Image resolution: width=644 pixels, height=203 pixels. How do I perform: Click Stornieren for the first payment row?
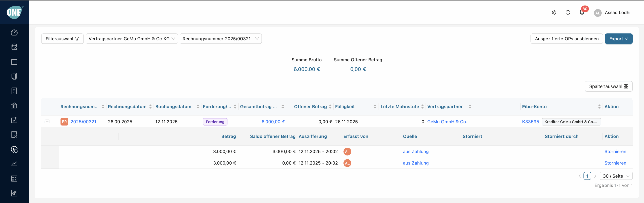[x=615, y=152]
